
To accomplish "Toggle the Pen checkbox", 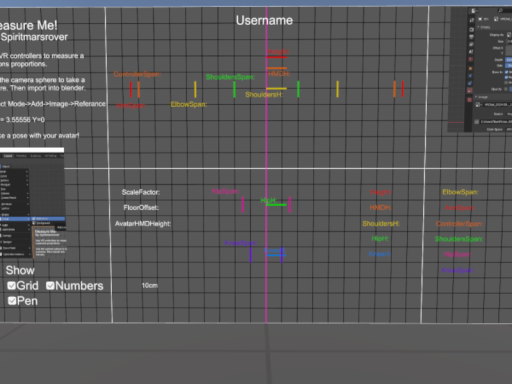I will (12, 301).
